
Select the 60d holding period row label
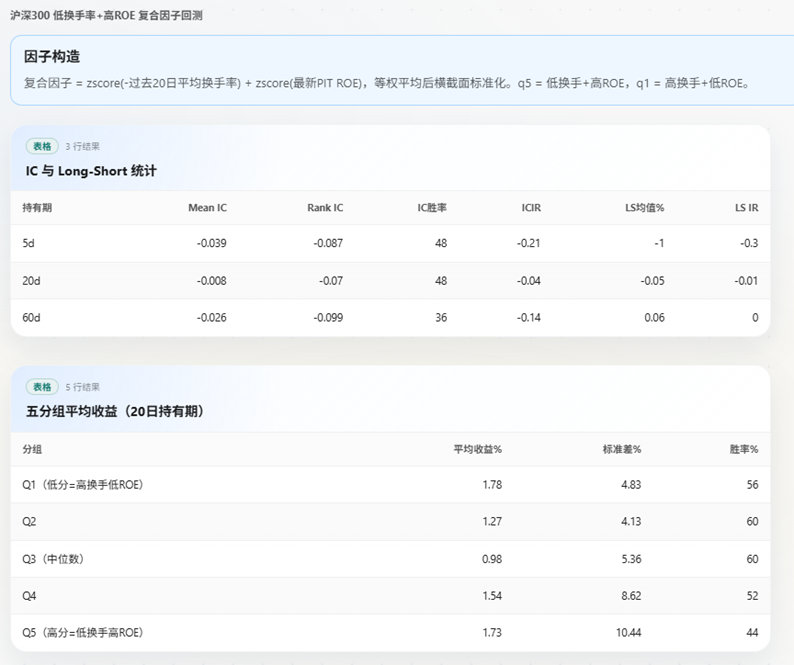coord(31,318)
